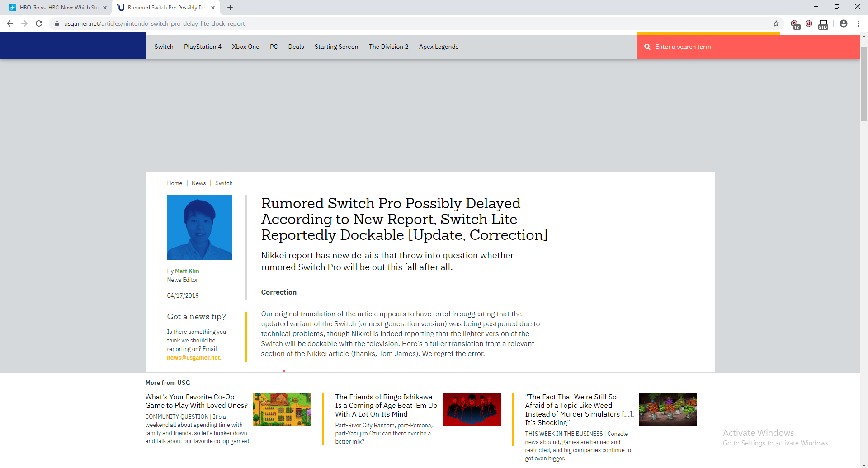Open 'What's Your Favorite Co-Op Game' article
This screenshot has width=868, height=468.
click(x=197, y=401)
